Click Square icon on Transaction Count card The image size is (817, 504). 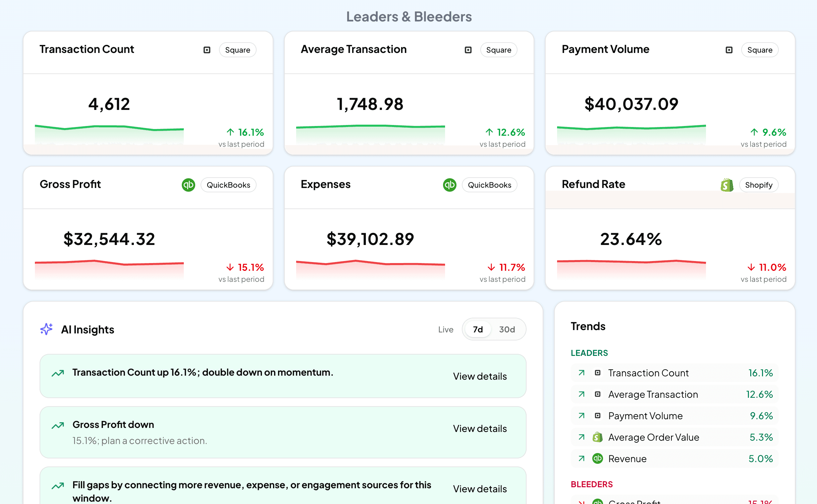pyautogui.click(x=207, y=50)
